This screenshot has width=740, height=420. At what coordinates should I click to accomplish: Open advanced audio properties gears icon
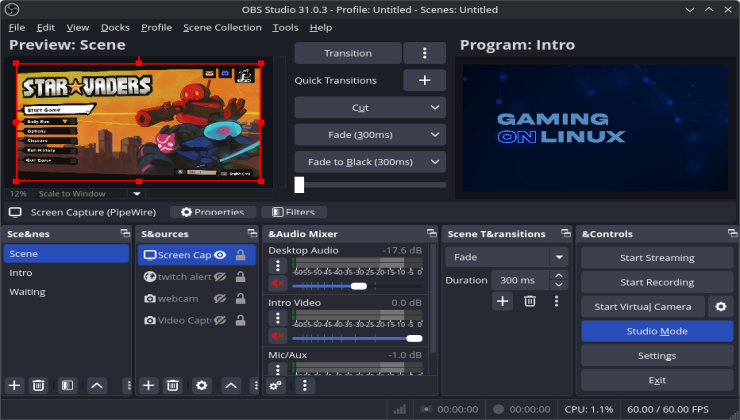tap(277, 385)
